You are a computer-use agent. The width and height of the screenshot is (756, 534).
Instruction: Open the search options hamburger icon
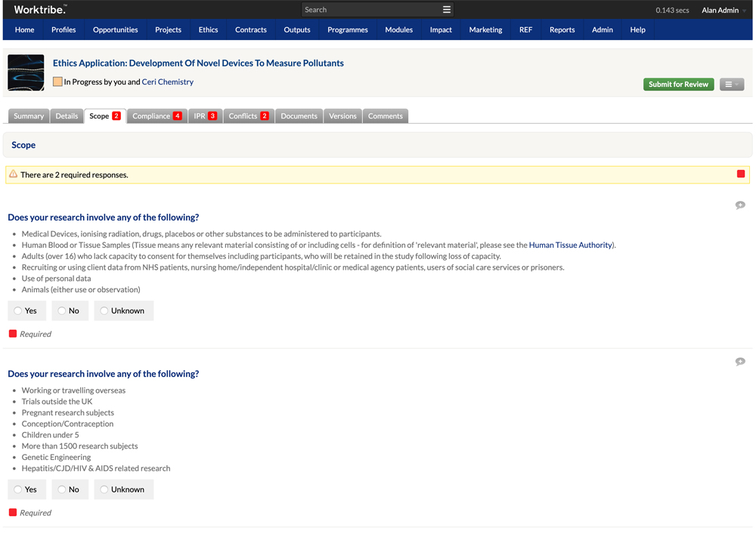(x=447, y=10)
